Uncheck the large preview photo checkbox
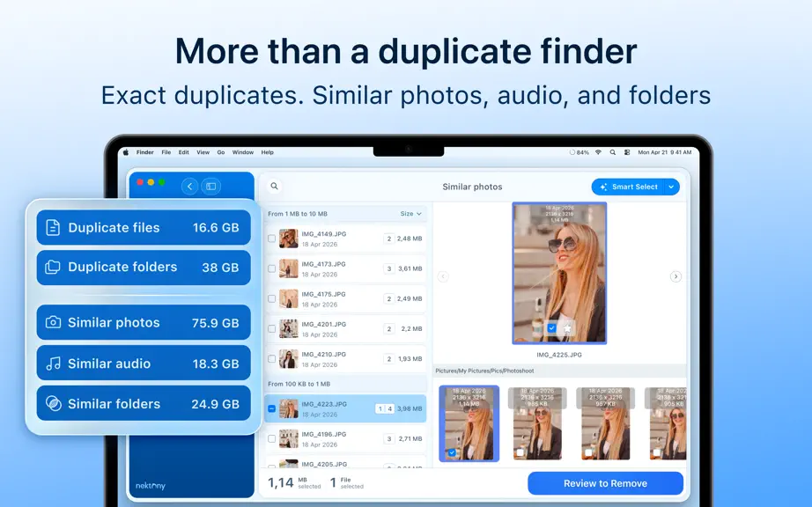The height and width of the screenshot is (507, 812). pos(551,328)
